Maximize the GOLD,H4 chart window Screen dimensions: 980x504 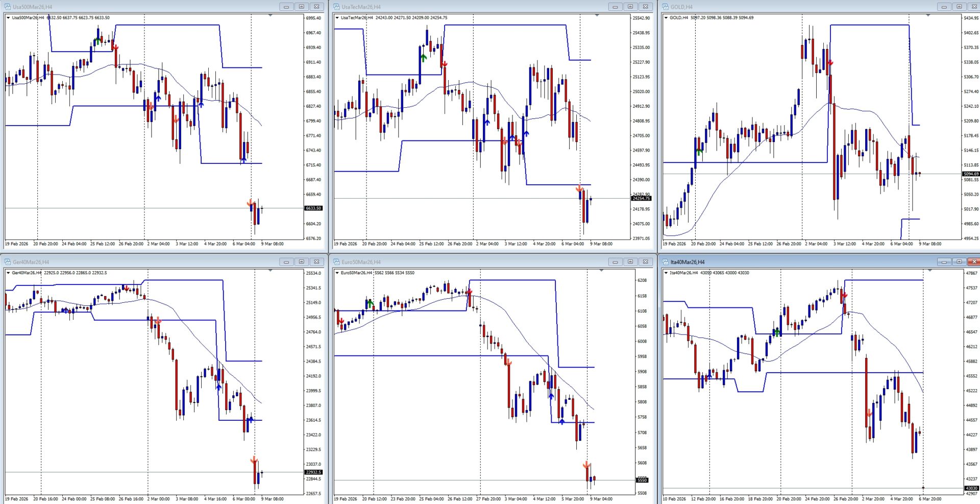(959, 7)
